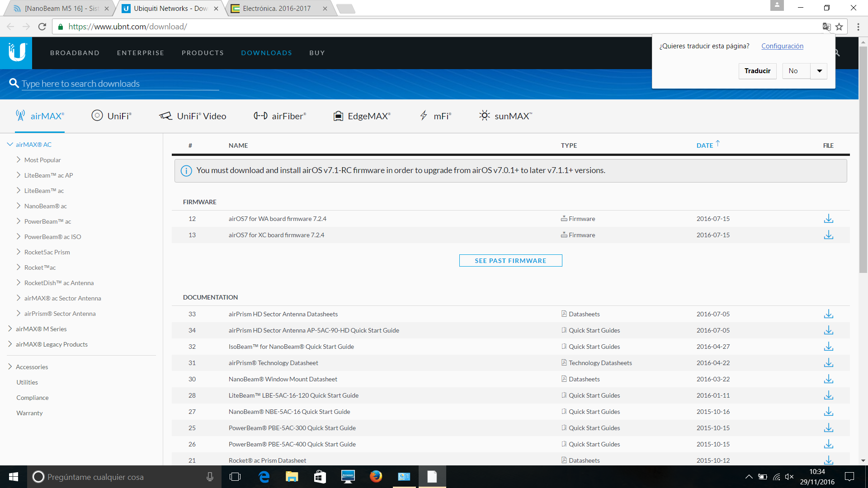The width and height of the screenshot is (868, 488).
Task: Click SEE PAST FIRMWARE button
Action: click(x=510, y=261)
